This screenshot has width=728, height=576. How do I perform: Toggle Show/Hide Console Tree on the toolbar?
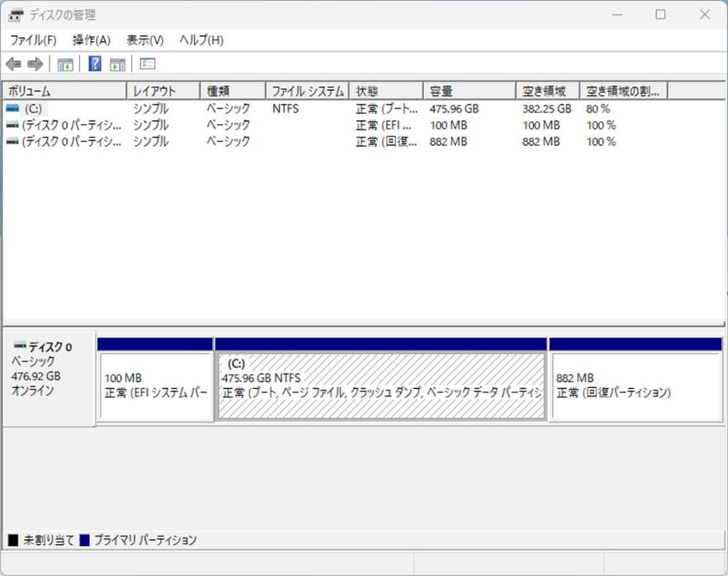(x=65, y=63)
